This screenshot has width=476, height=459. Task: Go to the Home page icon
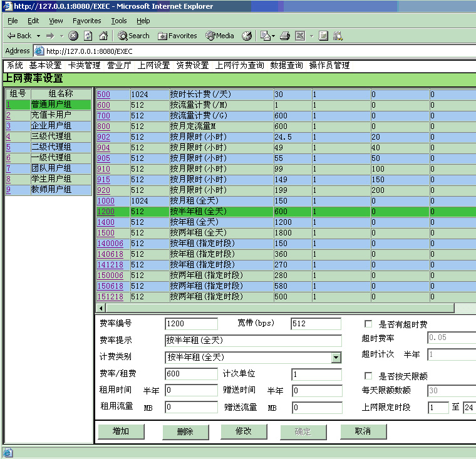coord(103,36)
